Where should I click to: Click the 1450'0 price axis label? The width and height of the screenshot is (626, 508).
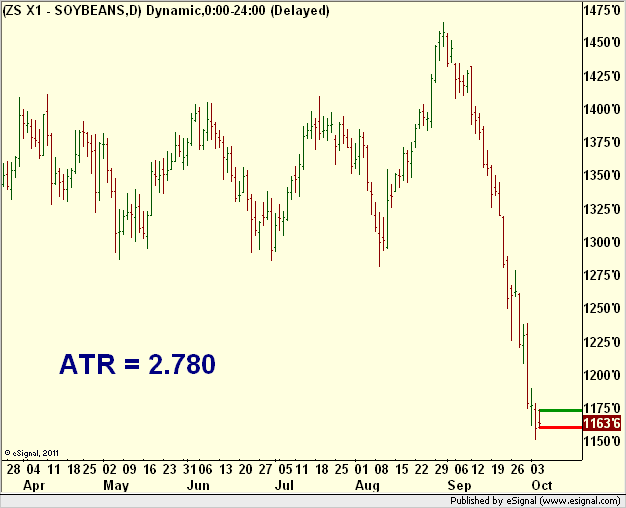[x=603, y=42]
